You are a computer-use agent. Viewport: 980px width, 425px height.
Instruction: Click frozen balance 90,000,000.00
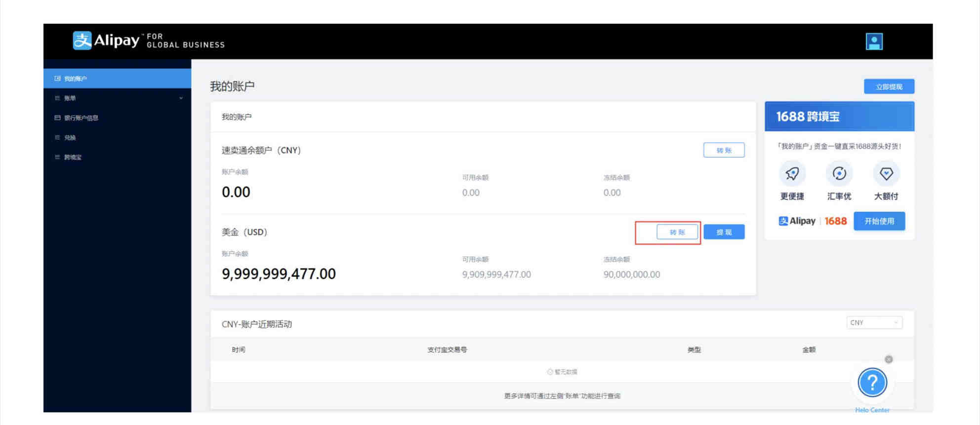click(632, 274)
